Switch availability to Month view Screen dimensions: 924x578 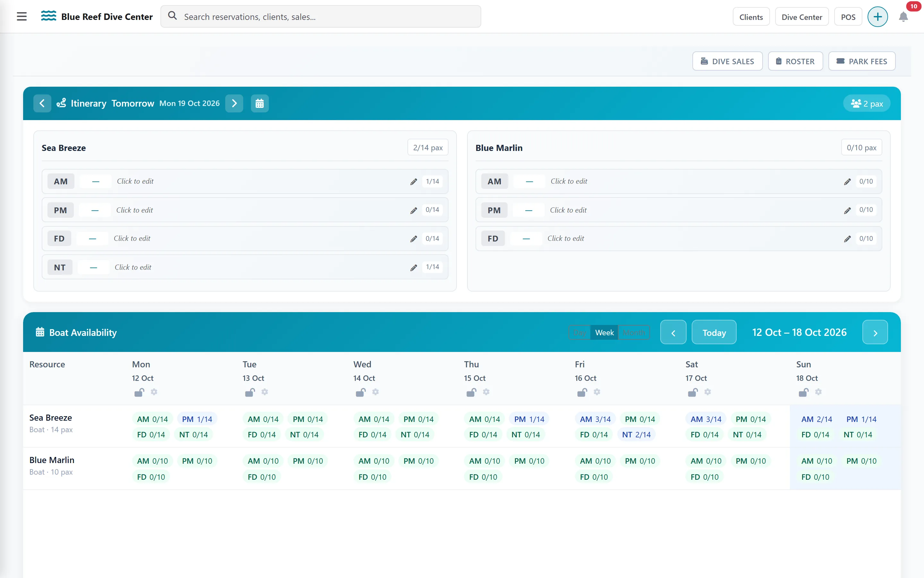tap(634, 333)
